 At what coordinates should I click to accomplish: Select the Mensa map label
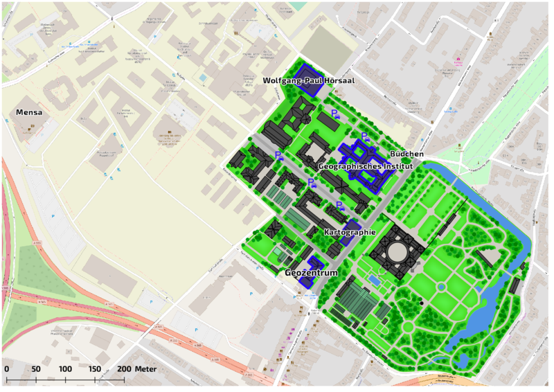coord(30,112)
